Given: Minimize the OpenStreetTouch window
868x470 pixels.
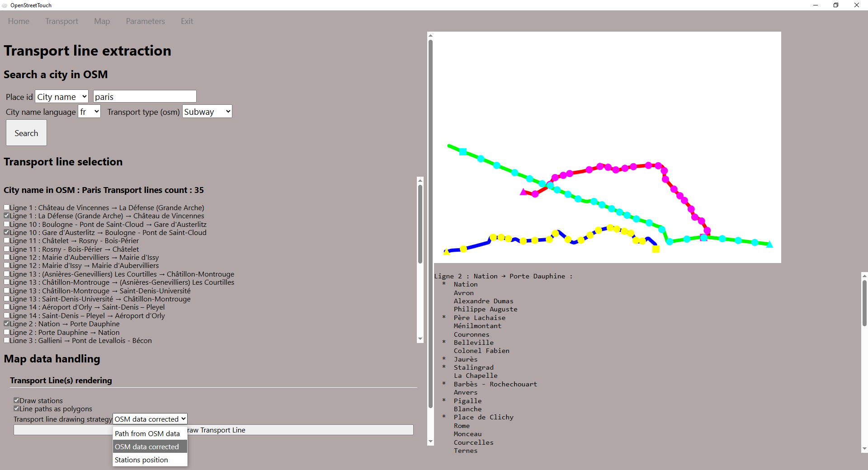Looking at the screenshot, I should 816,5.
